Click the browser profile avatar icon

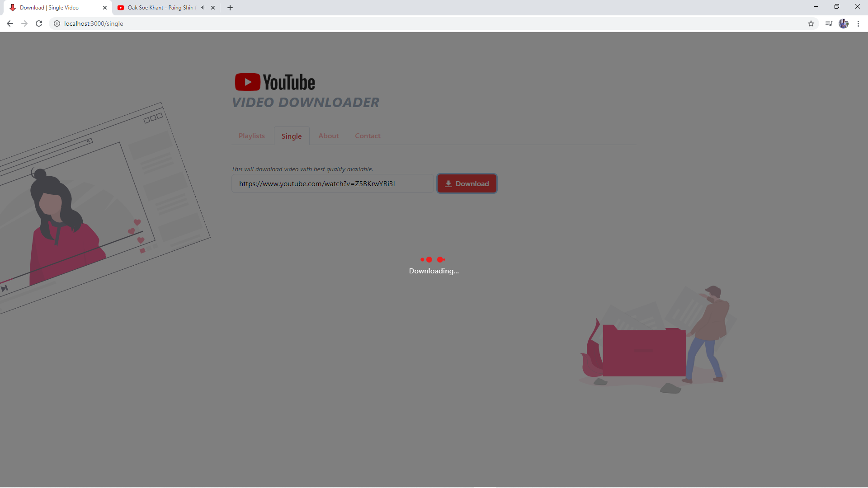click(844, 23)
